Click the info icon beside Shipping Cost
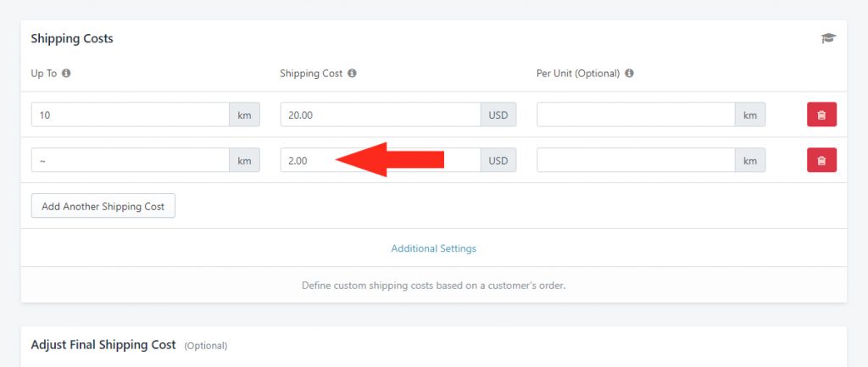 click(x=352, y=73)
